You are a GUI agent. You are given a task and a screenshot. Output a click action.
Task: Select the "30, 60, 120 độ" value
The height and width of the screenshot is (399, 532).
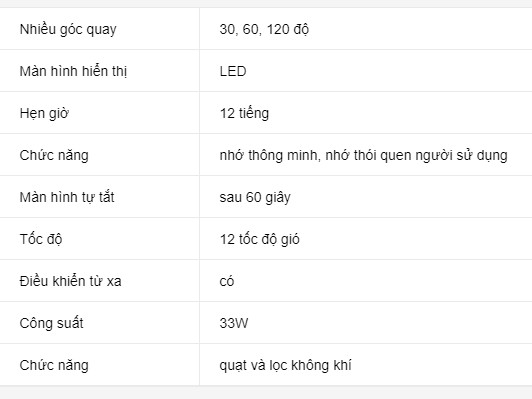[x=264, y=29]
